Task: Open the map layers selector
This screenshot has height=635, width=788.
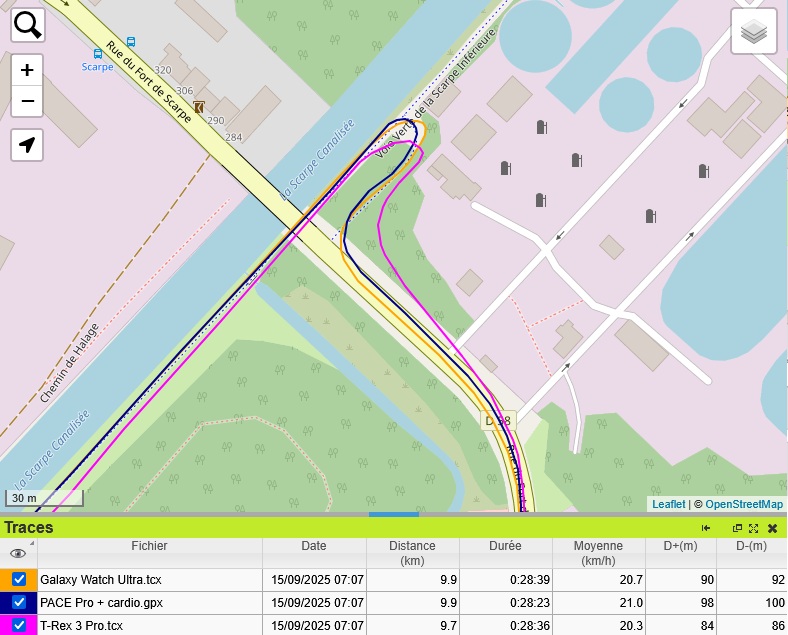Action: (754, 32)
